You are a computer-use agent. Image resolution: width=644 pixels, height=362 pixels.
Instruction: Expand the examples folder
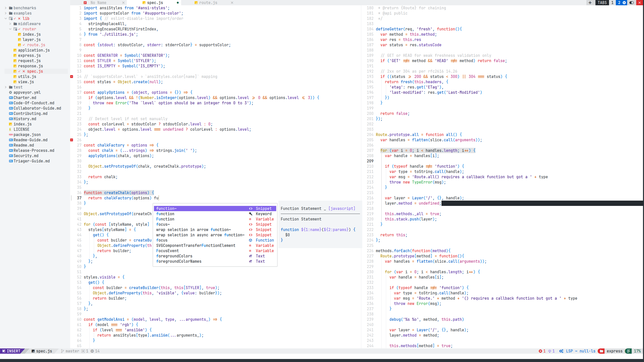[x=6, y=13]
